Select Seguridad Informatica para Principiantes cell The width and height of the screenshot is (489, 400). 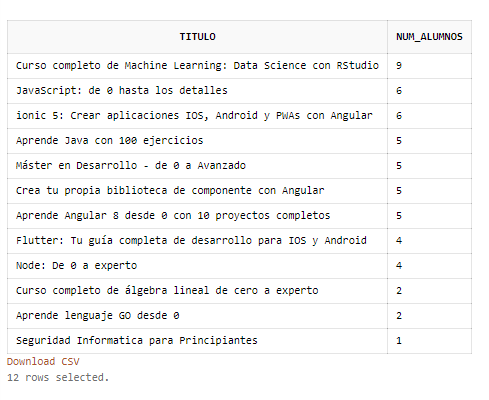click(197, 341)
